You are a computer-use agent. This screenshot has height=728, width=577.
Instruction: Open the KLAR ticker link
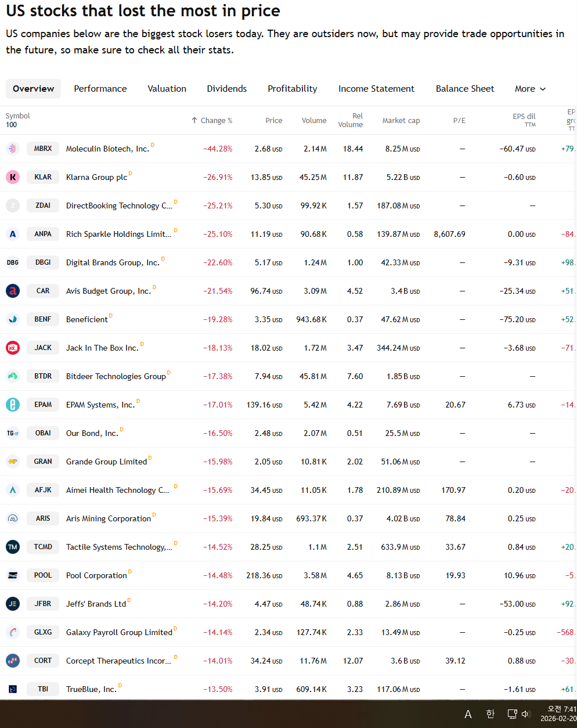[x=43, y=177]
